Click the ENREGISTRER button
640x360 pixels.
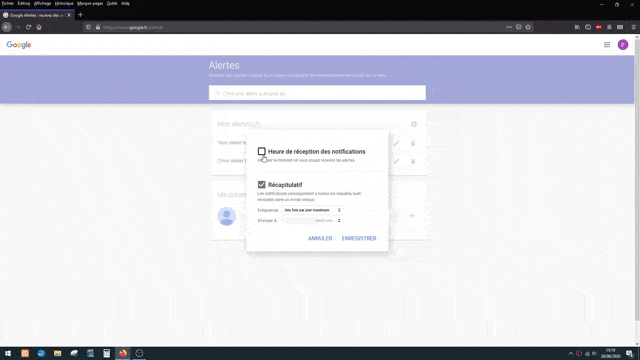359,238
